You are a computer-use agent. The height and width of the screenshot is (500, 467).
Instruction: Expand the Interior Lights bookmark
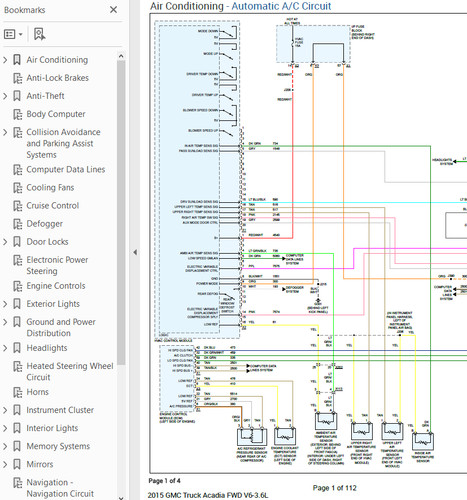5,428
